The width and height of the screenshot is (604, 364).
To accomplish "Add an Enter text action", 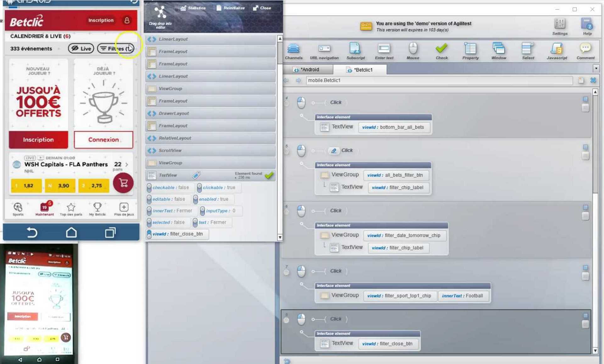I will [x=384, y=51].
